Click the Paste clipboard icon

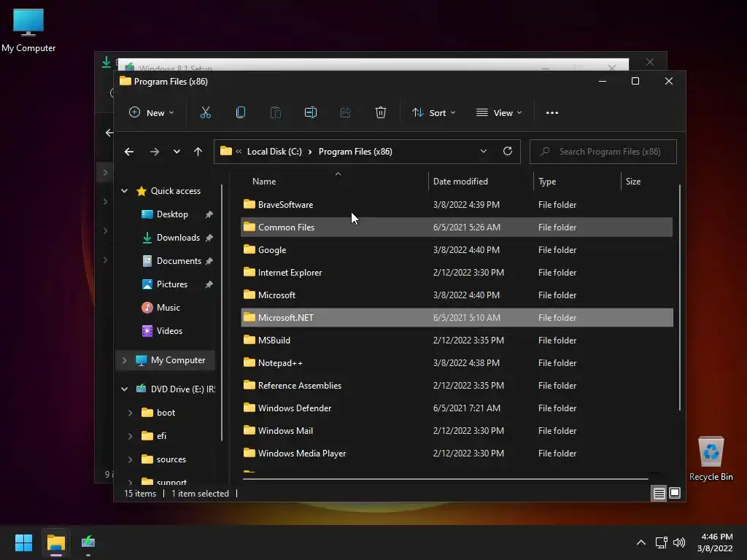pos(275,113)
